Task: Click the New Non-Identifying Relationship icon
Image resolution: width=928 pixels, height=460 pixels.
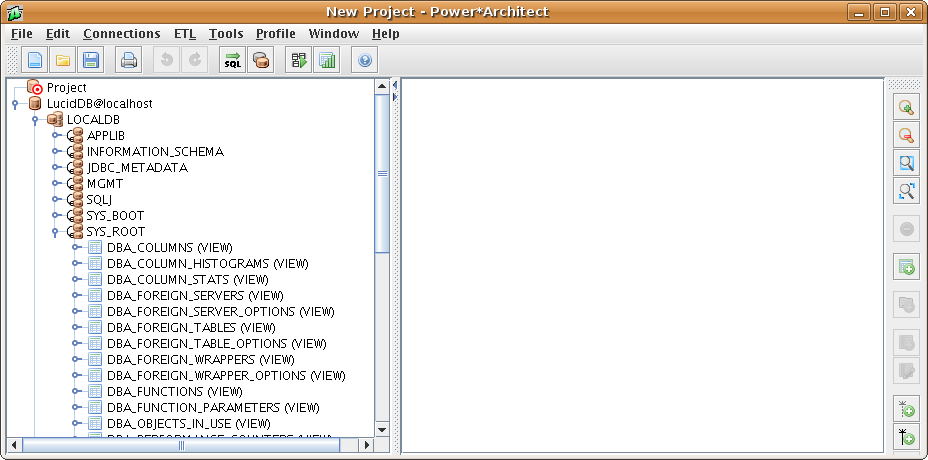Action: point(906,409)
